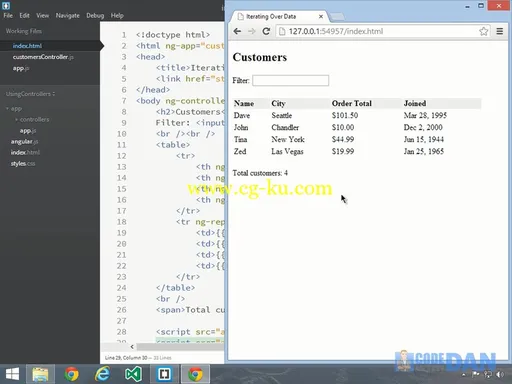The width and height of the screenshot is (512, 384).
Task: Open angular.js in project tree
Action: click(24, 141)
